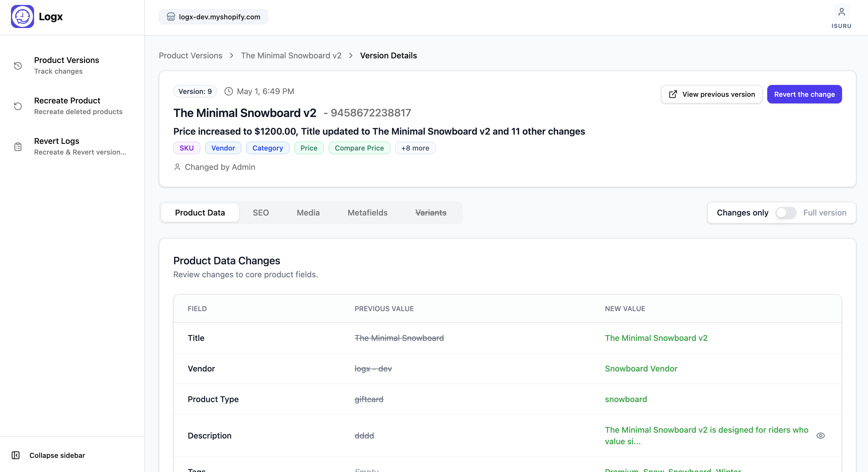Click Collapse sidebar label
The width and height of the screenshot is (868, 472).
57,455
